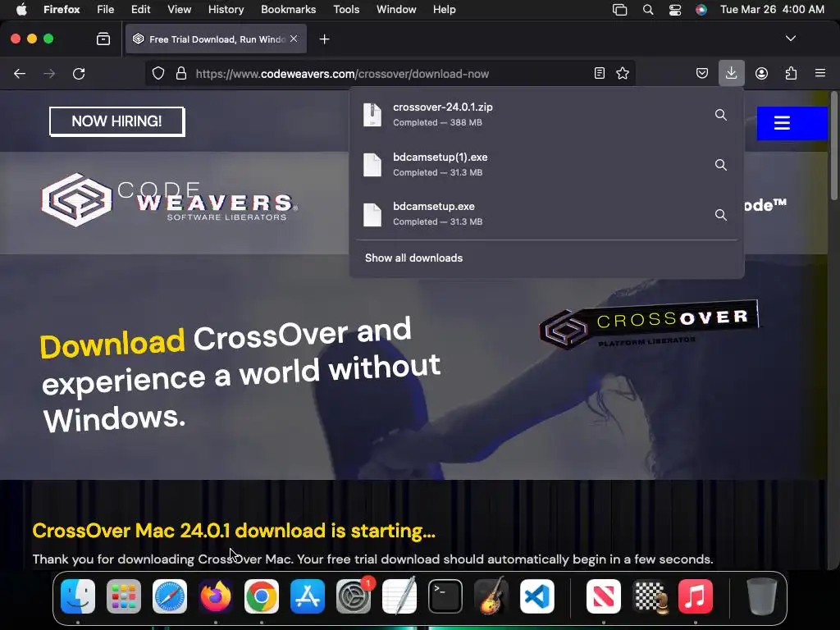Select the Free Trial Download tab

(216, 39)
